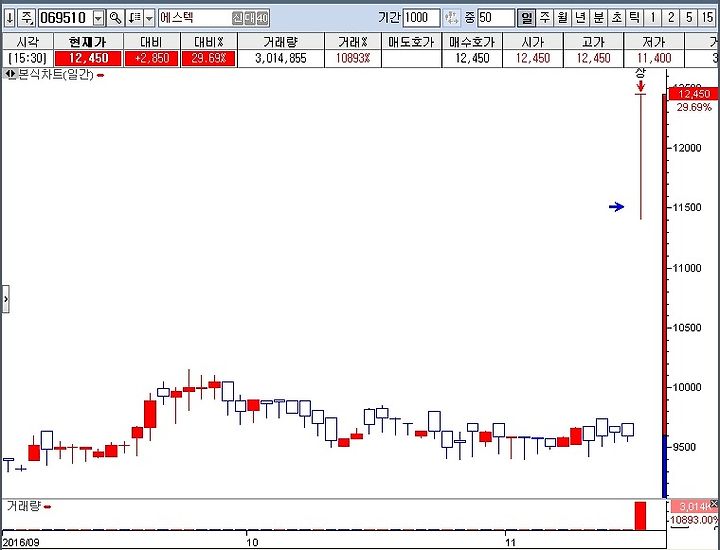Select the 일 daily period toggle
The width and height of the screenshot is (720, 550).
click(526, 18)
